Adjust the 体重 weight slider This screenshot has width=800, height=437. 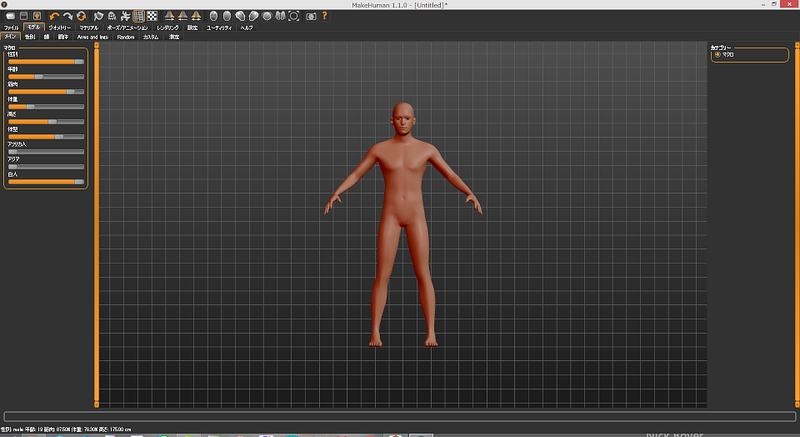pyautogui.click(x=46, y=107)
